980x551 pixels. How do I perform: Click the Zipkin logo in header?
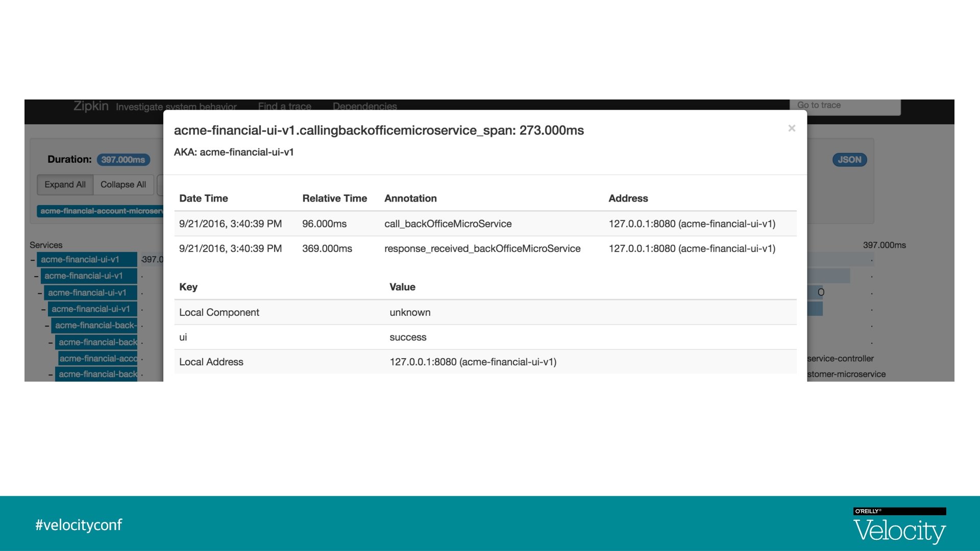[x=91, y=106]
